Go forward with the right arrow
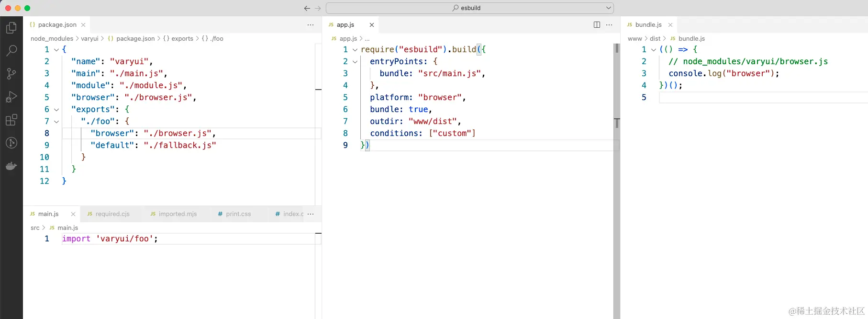 pyautogui.click(x=318, y=8)
